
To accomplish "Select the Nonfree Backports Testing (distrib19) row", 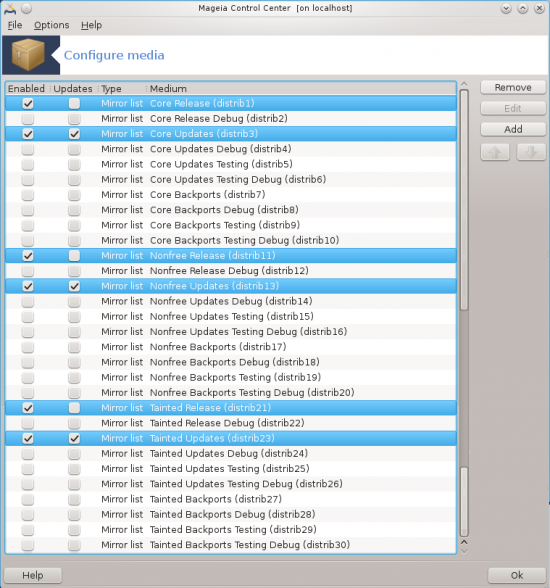I will [x=231, y=378].
